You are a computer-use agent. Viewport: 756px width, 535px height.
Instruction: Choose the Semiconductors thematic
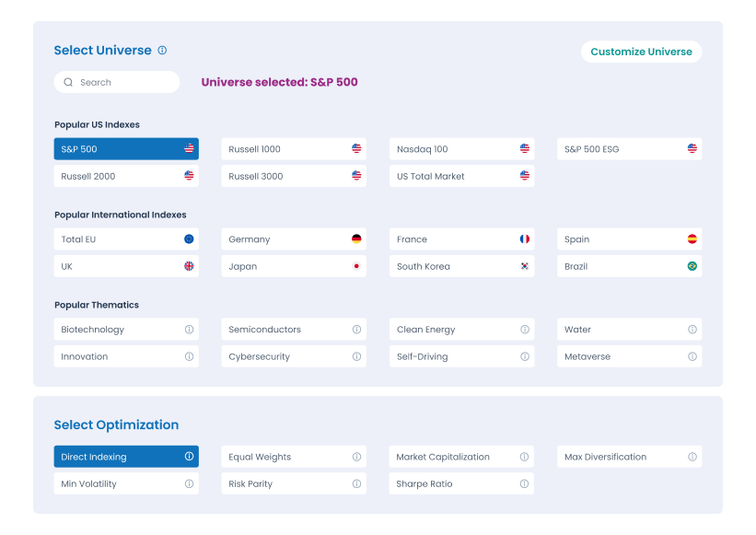[294, 329]
